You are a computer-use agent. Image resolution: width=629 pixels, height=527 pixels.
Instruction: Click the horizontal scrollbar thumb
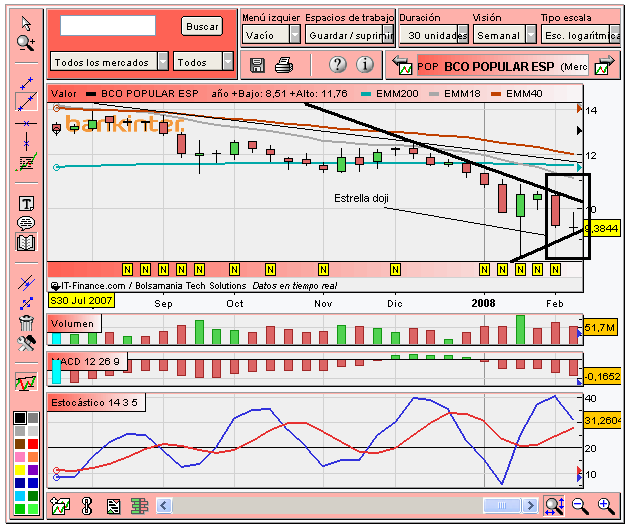tap(502, 505)
